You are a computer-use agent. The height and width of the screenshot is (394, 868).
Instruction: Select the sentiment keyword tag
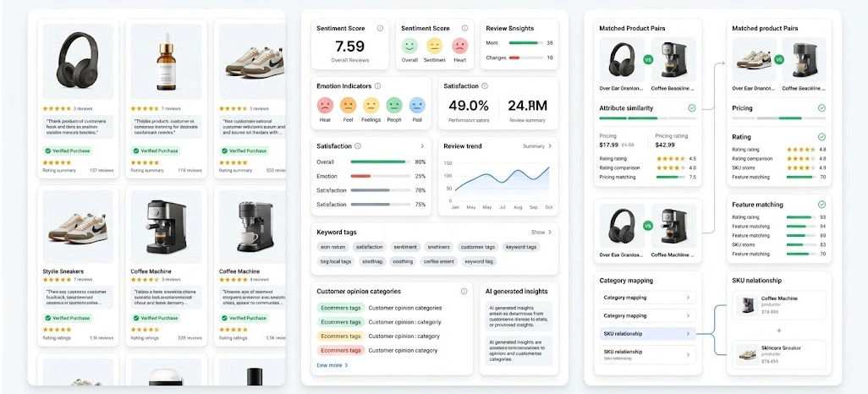coord(405,247)
